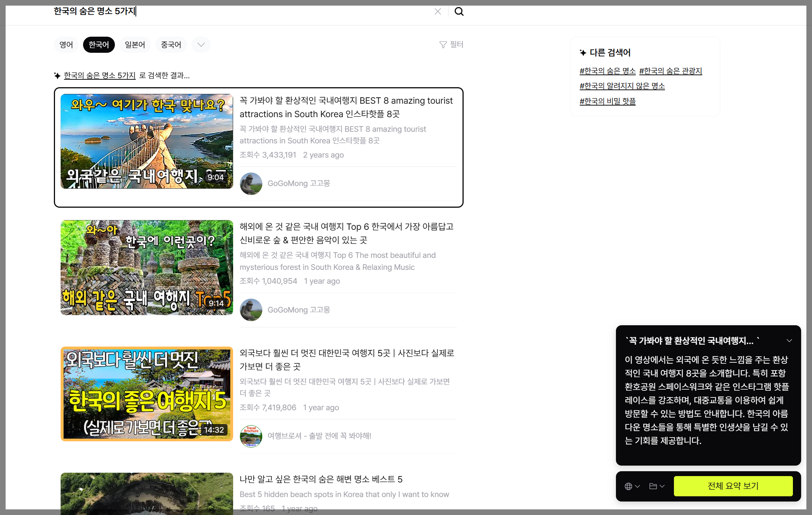Click #한국의 비밀 핫플 link
812x515 pixels.
pyautogui.click(x=607, y=101)
